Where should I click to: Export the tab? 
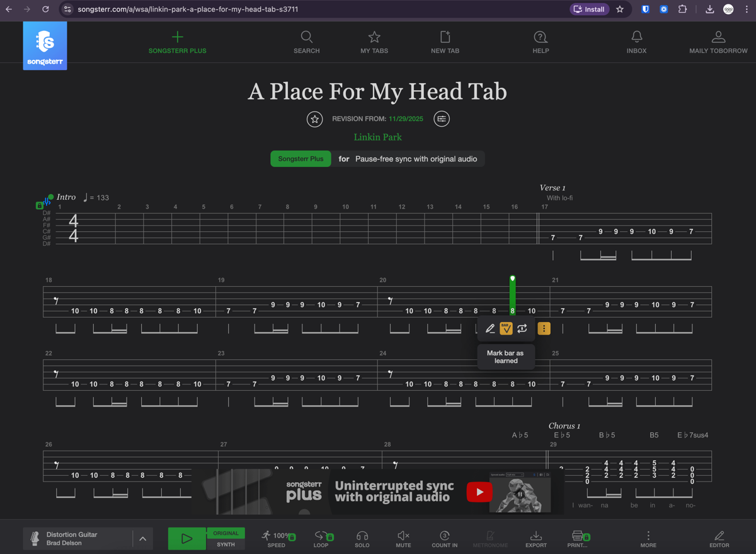coord(536,539)
